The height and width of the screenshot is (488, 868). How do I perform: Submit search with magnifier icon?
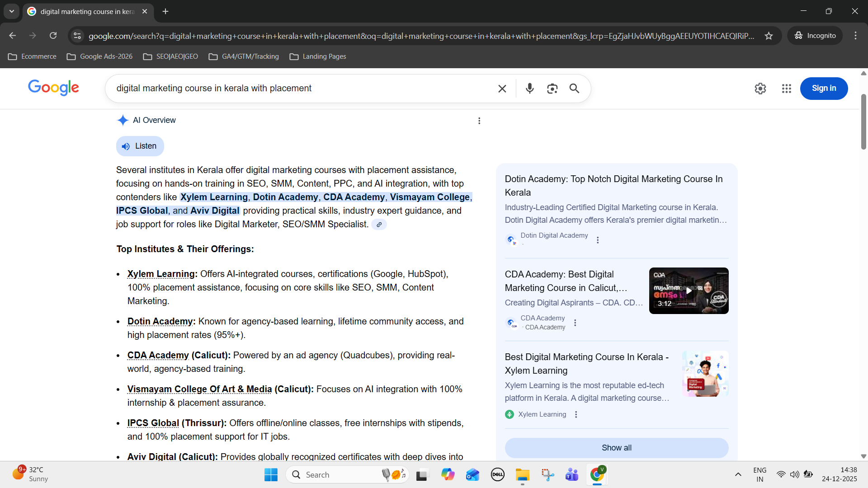point(574,89)
